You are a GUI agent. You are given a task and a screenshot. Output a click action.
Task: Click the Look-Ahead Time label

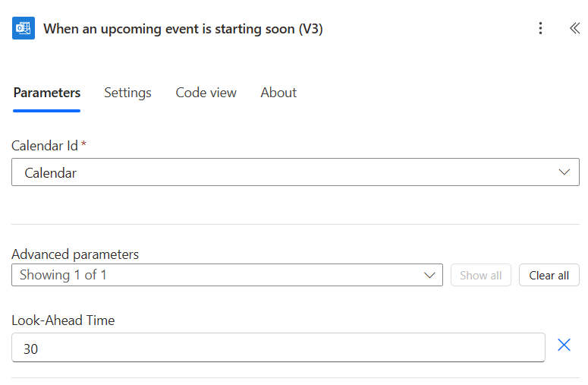pos(63,320)
